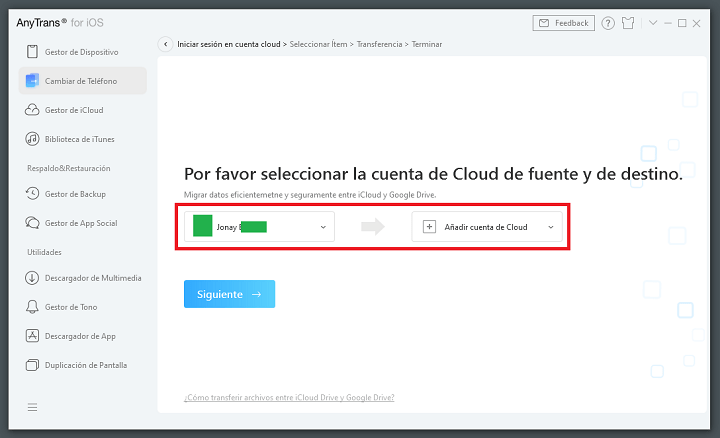Image resolution: width=720 pixels, height=438 pixels.
Task: Open the title bar down-chevron menu
Action: click(x=653, y=23)
